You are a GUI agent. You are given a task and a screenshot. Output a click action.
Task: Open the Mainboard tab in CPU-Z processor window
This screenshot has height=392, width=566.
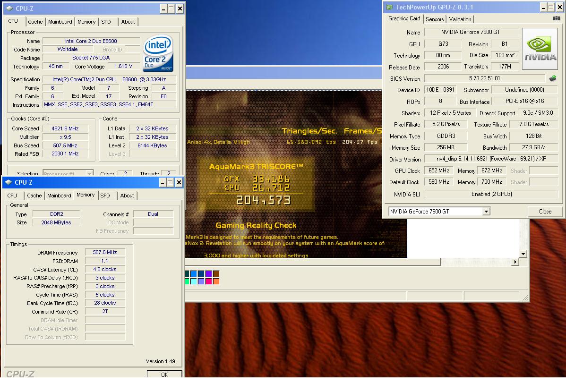[x=60, y=22]
